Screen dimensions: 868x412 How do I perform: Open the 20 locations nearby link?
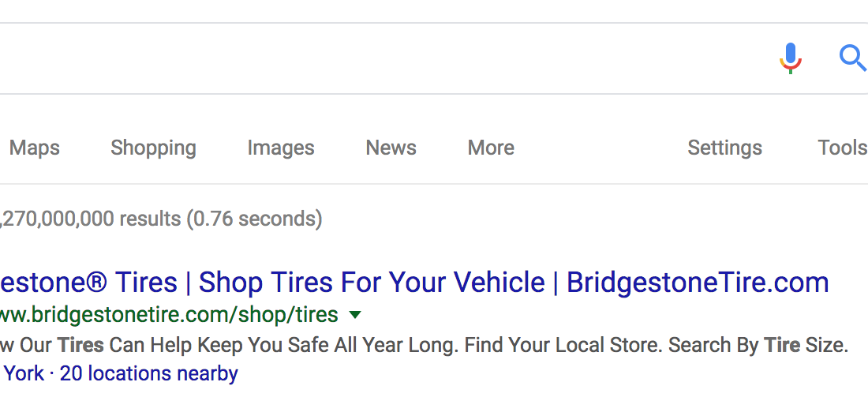tap(149, 374)
